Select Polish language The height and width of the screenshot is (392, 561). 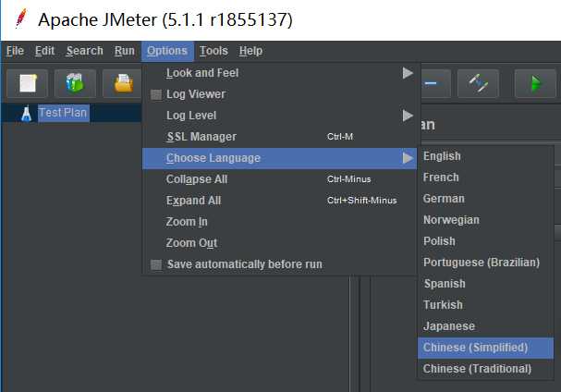485,241
